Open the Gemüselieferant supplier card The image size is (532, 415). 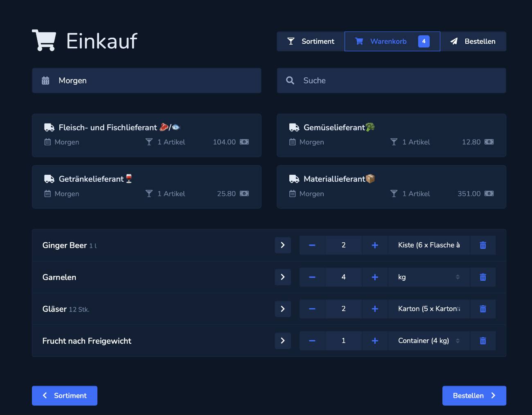pyautogui.click(x=392, y=135)
